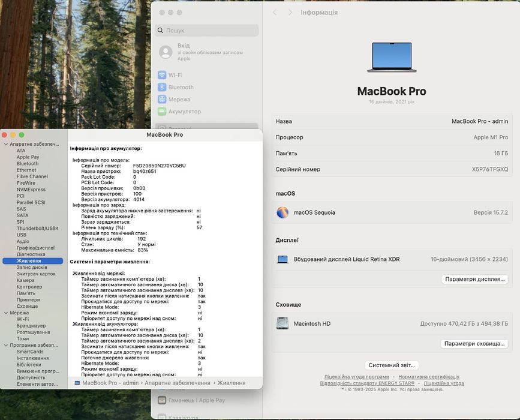Open ENERGY STAR compliance link
This screenshot has height=420, width=520.
367,383
